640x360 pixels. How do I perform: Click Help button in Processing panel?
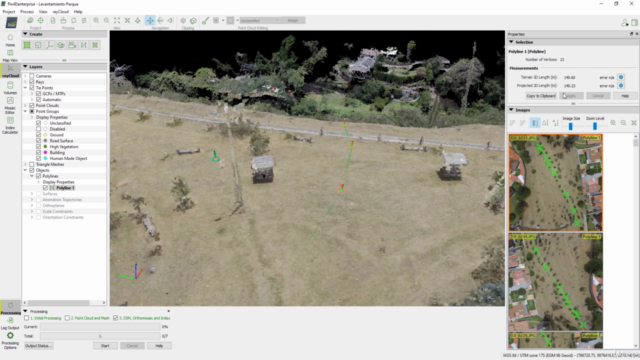pos(159,346)
